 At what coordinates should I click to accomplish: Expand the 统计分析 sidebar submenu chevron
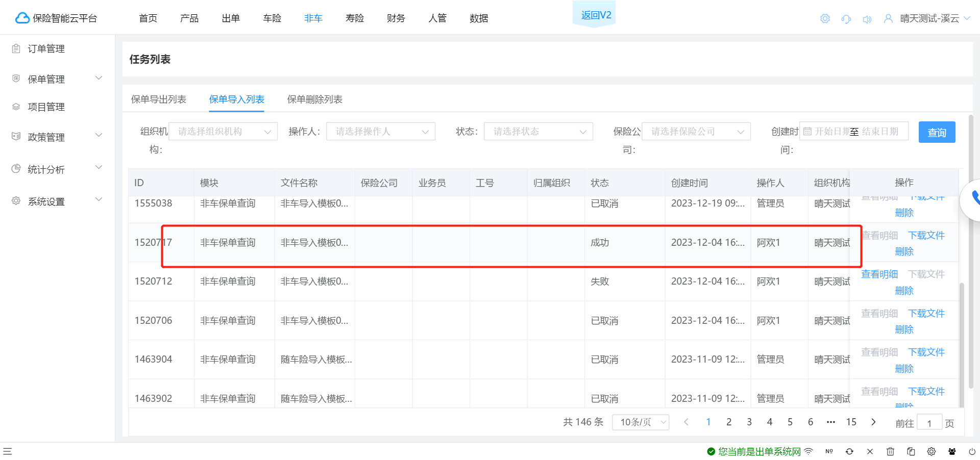pyautogui.click(x=99, y=167)
